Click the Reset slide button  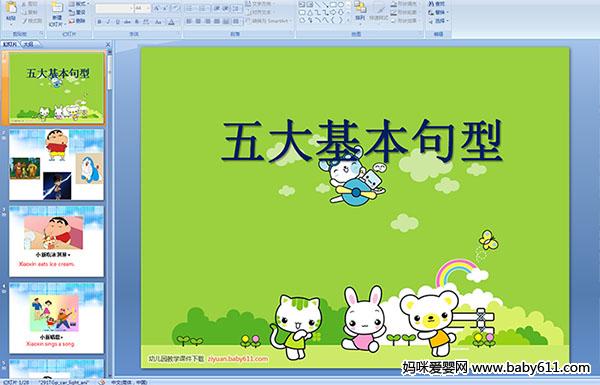point(78,12)
